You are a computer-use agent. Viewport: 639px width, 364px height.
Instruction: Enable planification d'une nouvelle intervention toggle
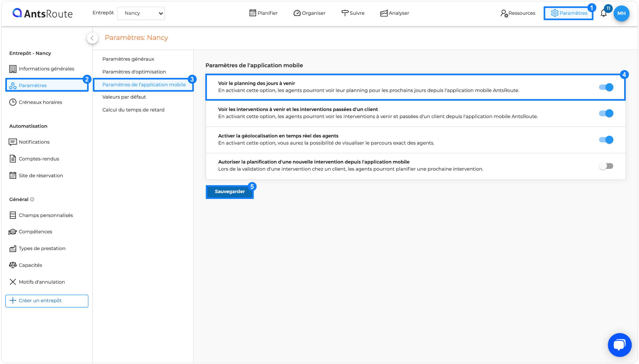(606, 166)
